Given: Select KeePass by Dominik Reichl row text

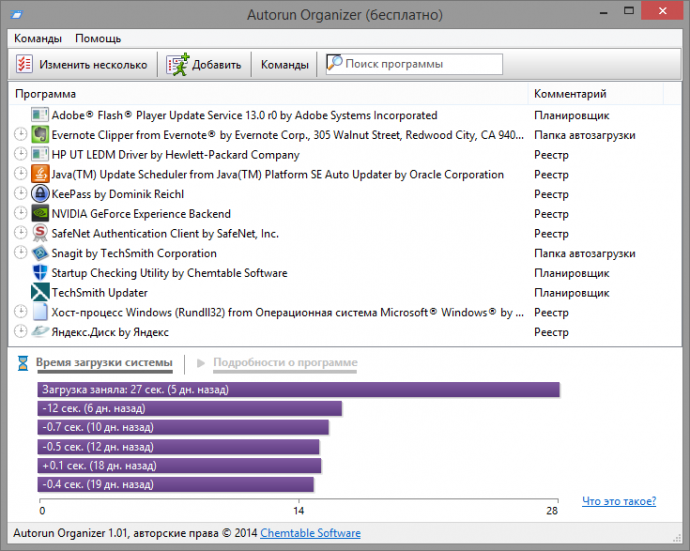Looking at the screenshot, I should pos(117,194).
